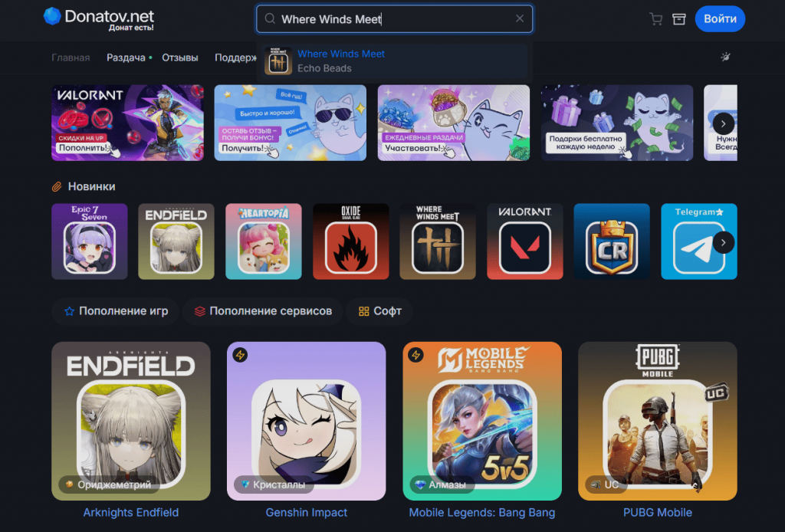Open the Heartopia game icon
Image resolution: width=785 pixels, height=532 pixels.
264,241
